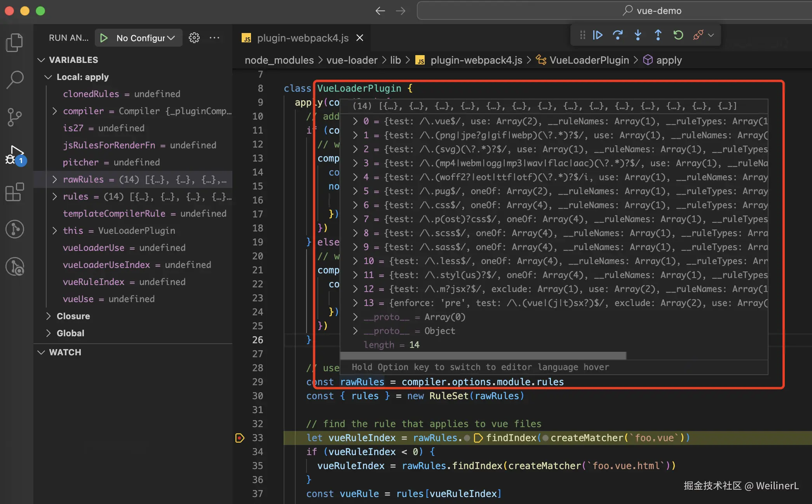Restart the debug session
Image resolution: width=812 pixels, height=504 pixels.
(678, 35)
